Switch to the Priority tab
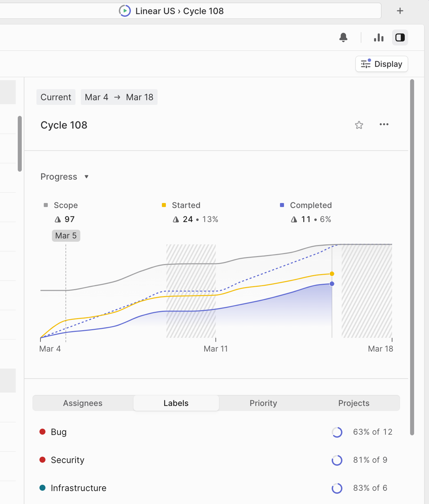The image size is (429, 504). pos(263,403)
